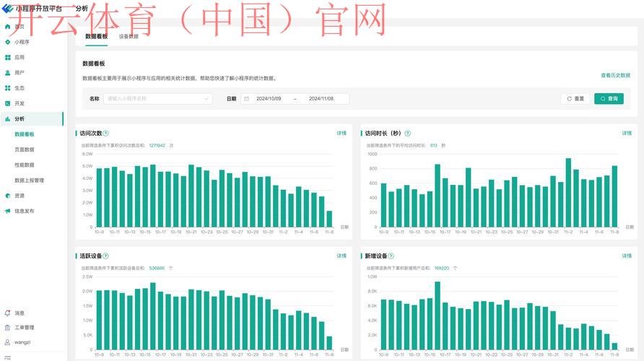The height and width of the screenshot is (361, 644).
Task: Click the calendar icon in the date field
Action: [246, 99]
